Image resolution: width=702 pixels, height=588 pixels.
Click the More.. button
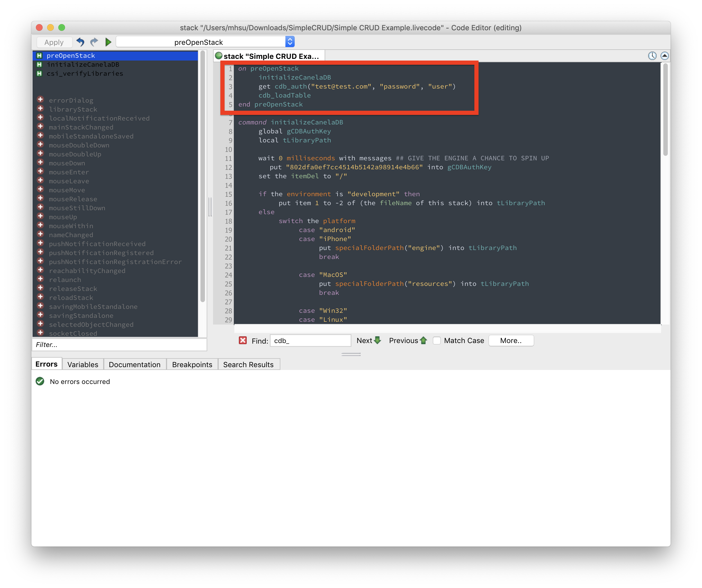(511, 341)
